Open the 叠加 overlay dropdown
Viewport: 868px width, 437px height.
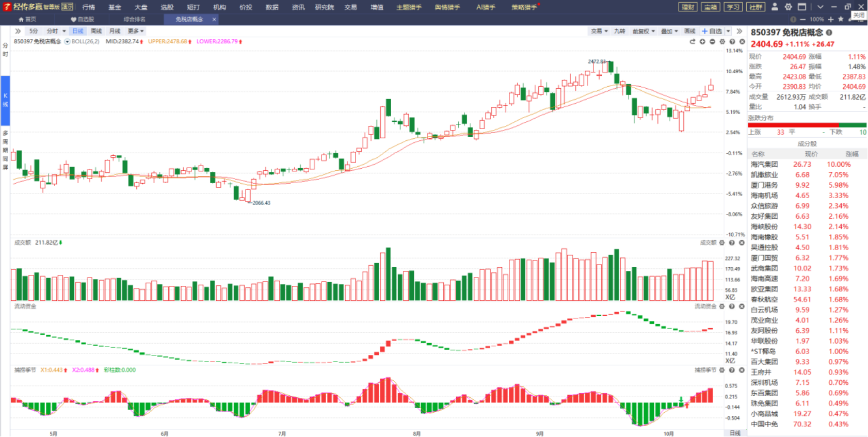click(x=669, y=31)
